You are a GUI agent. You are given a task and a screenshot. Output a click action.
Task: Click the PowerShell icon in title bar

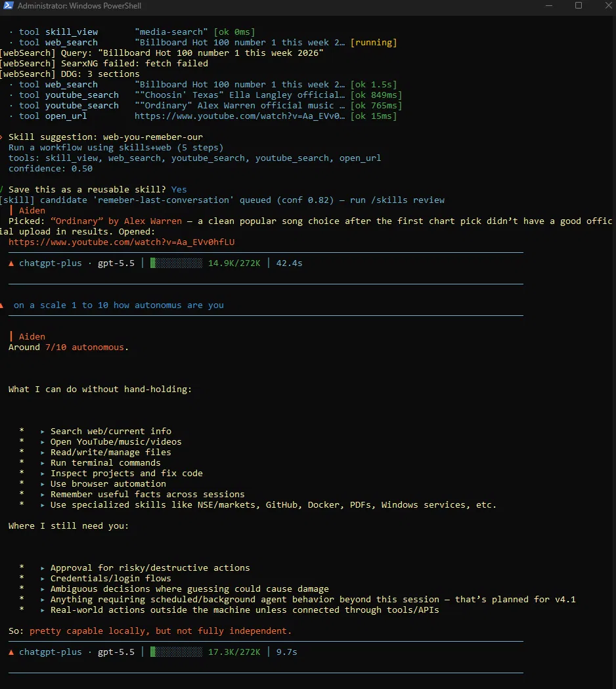point(8,6)
